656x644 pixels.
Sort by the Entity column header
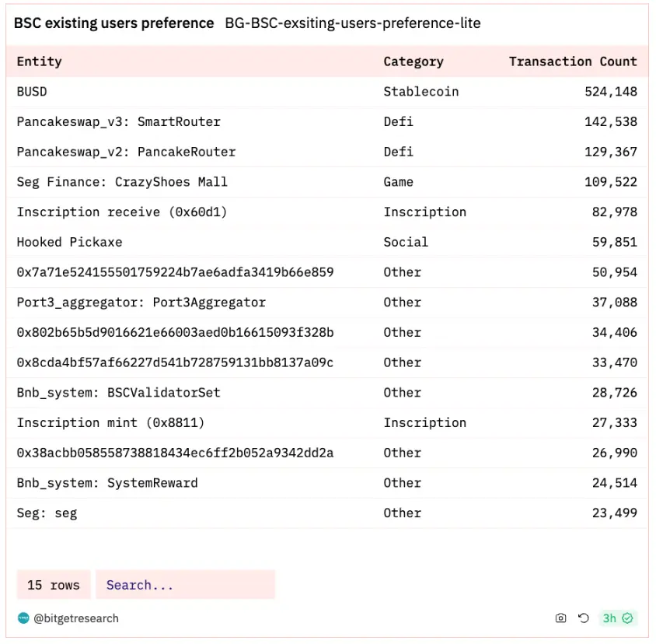39,61
